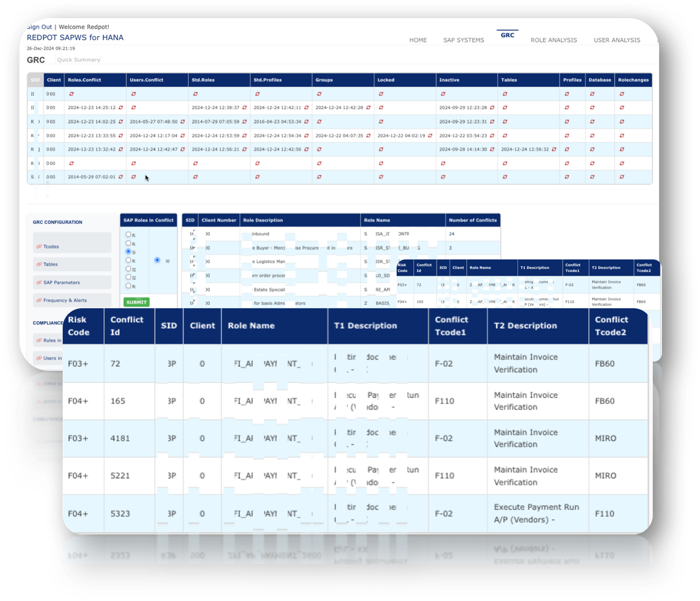Click refresh icon beside 2024-12-23 14:25:12 timestamp

121,108
